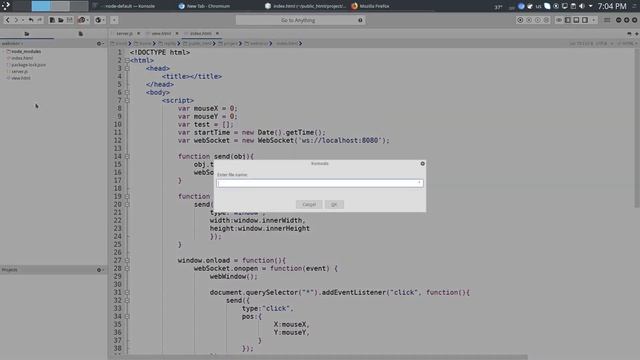Expand the system tray hidden icons arrow
The image size is (640, 360).
pyautogui.click(x=591, y=6)
